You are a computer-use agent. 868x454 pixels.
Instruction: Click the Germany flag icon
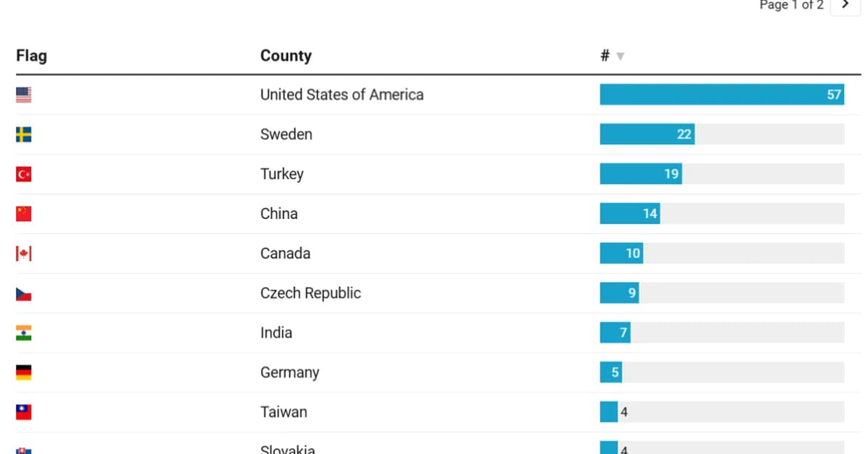coord(24,373)
